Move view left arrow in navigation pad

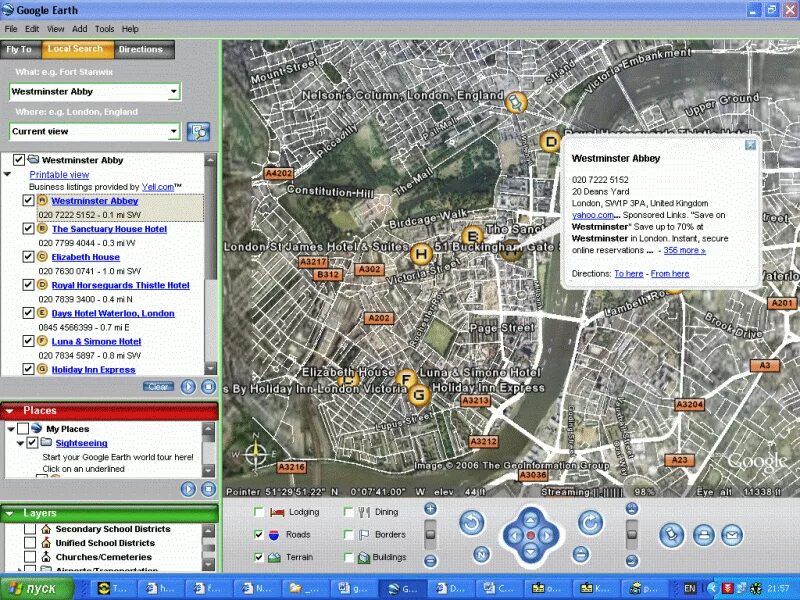point(514,536)
